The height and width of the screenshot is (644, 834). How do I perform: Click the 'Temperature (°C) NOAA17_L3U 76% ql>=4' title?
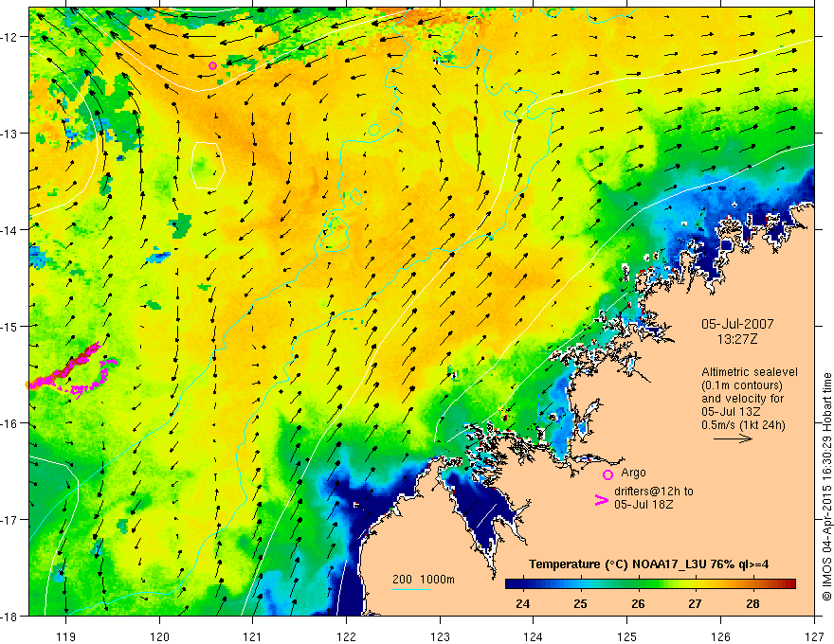click(648, 564)
